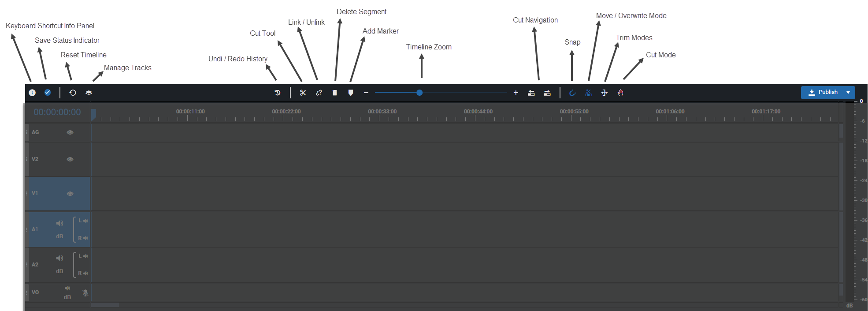
Task: Delete segment with the trash icon
Action: click(x=335, y=93)
